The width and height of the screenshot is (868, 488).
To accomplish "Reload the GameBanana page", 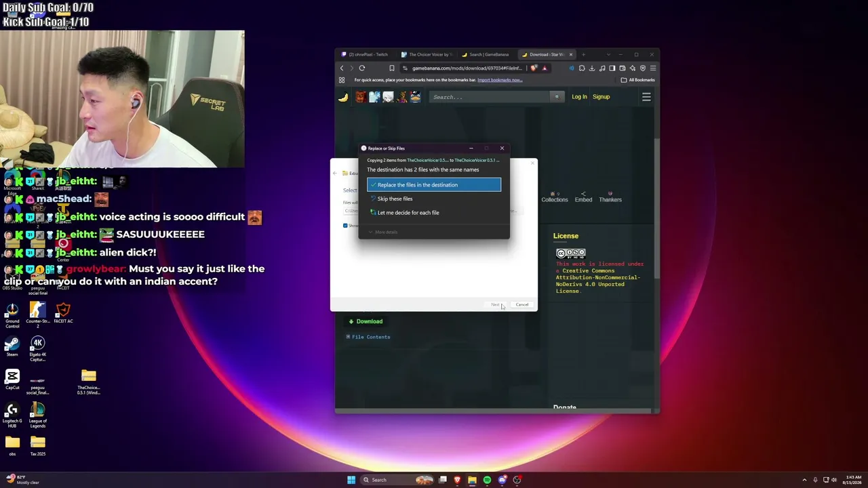I will point(362,68).
